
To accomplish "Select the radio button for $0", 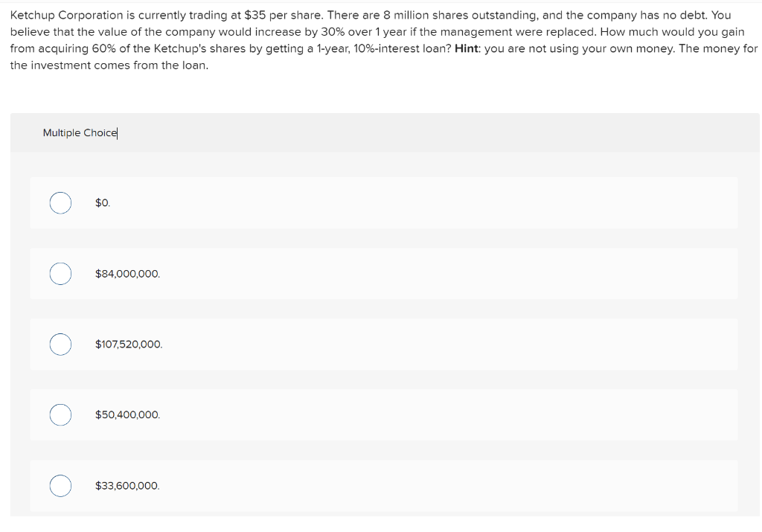I will pyautogui.click(x=60, y=202).
